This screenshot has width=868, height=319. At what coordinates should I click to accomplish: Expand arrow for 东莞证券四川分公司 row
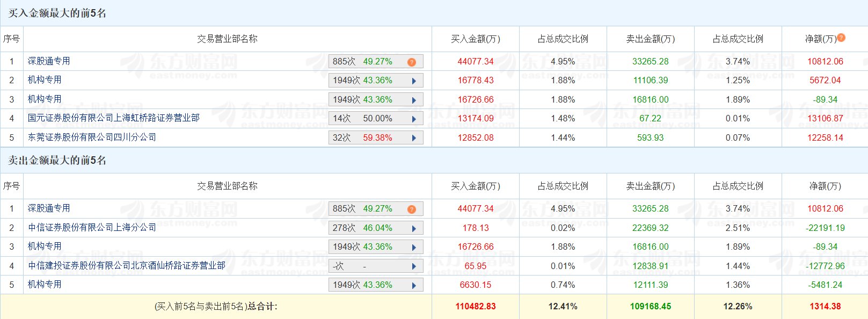pyautogui.click(x=414, y=138)
